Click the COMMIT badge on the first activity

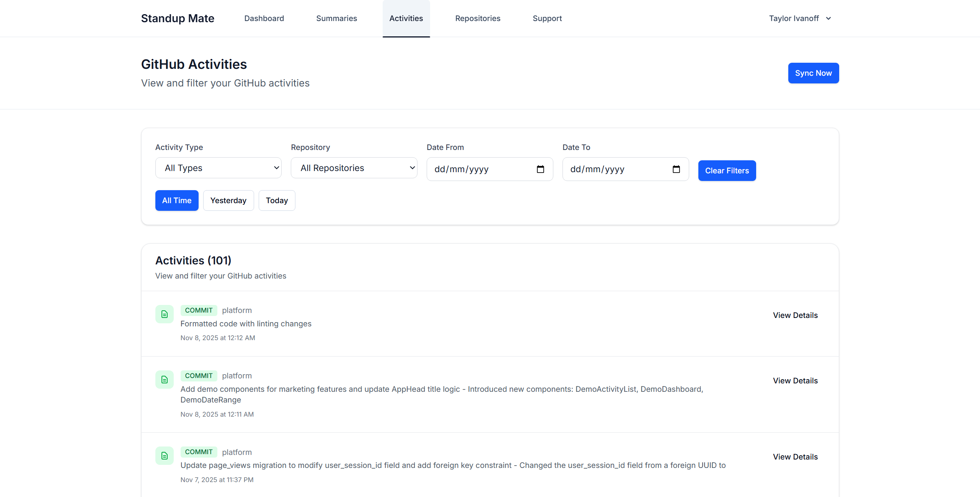[x=199, y=310]
